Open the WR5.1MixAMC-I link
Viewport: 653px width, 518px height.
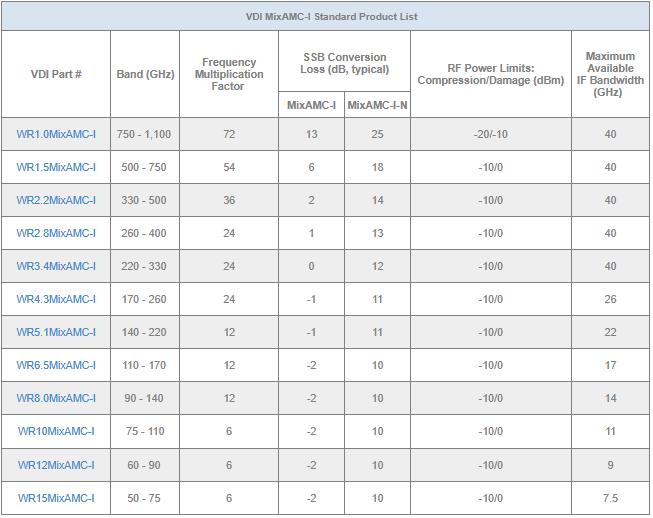click(x=56, y=332)
